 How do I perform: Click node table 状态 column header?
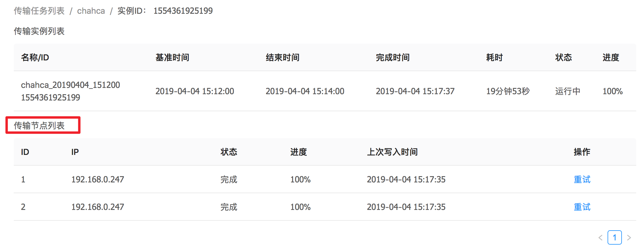pyautogui.click(x=229, y=152)
